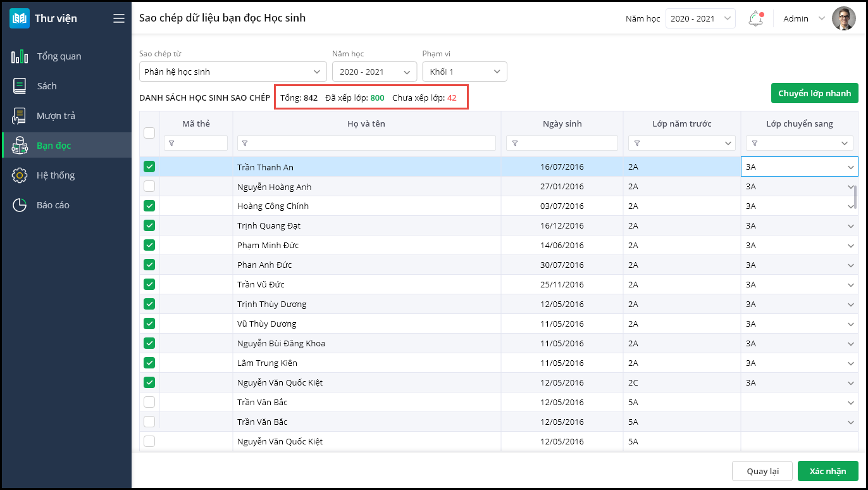868x490 pixels.
Task: Click the Thư viện app logo
Action: (20, 18)
